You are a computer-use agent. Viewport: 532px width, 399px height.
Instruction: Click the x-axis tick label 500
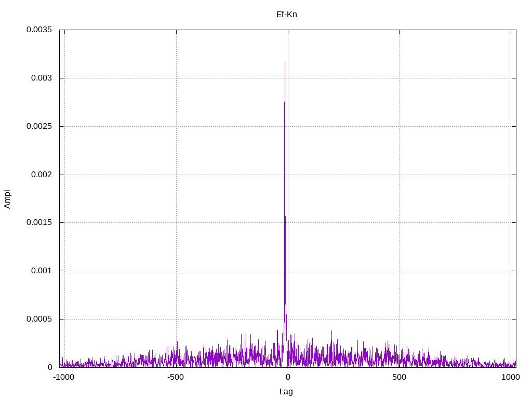399,377
